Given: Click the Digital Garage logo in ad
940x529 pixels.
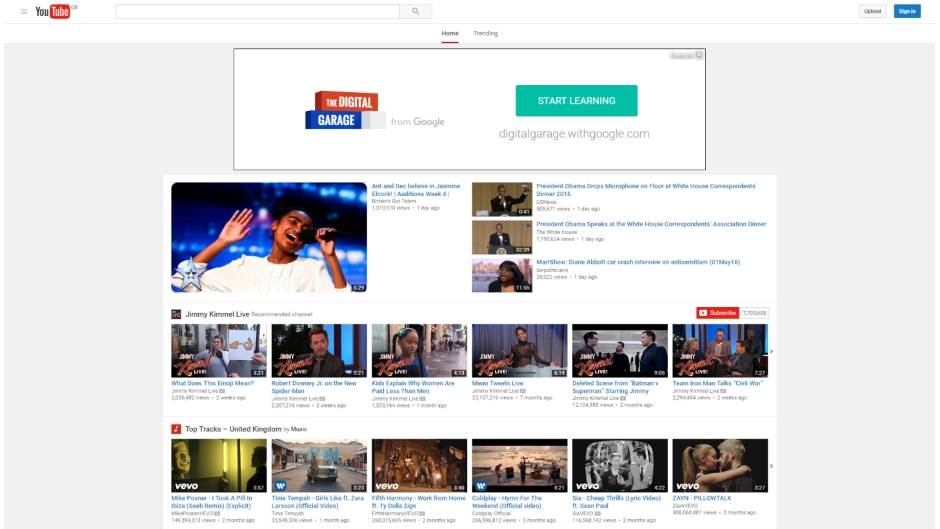Looking at the screenshot, I should point(345,111).
